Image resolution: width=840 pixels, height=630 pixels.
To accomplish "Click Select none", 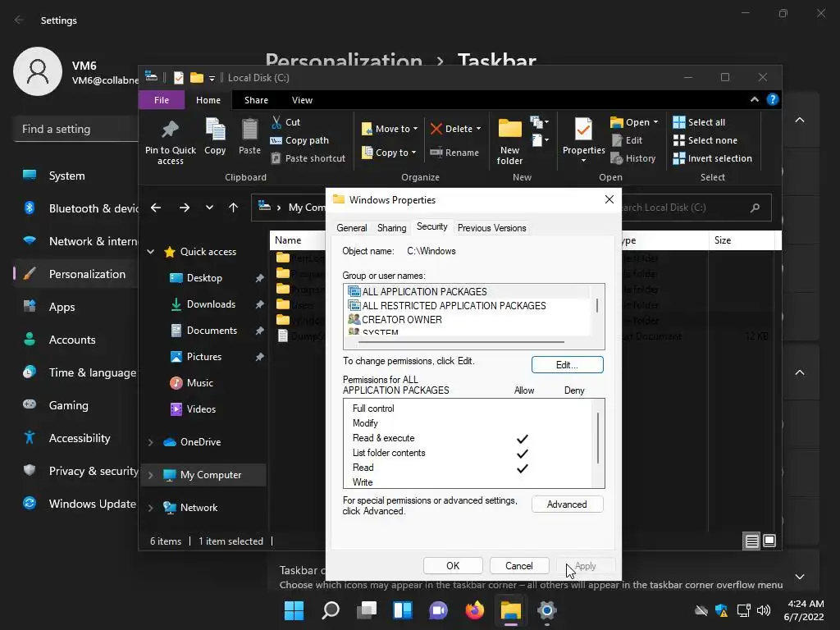I will coord(705,140).
